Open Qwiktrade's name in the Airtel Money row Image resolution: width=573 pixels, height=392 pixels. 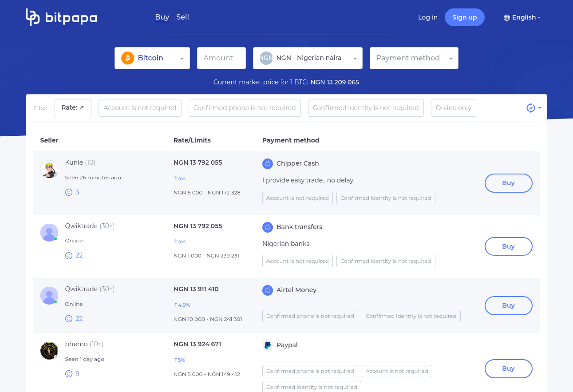pos(81,289)
